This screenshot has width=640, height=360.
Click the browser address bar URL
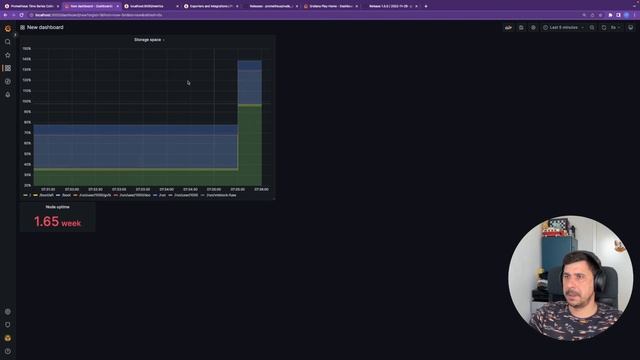[x=99, y=15]
